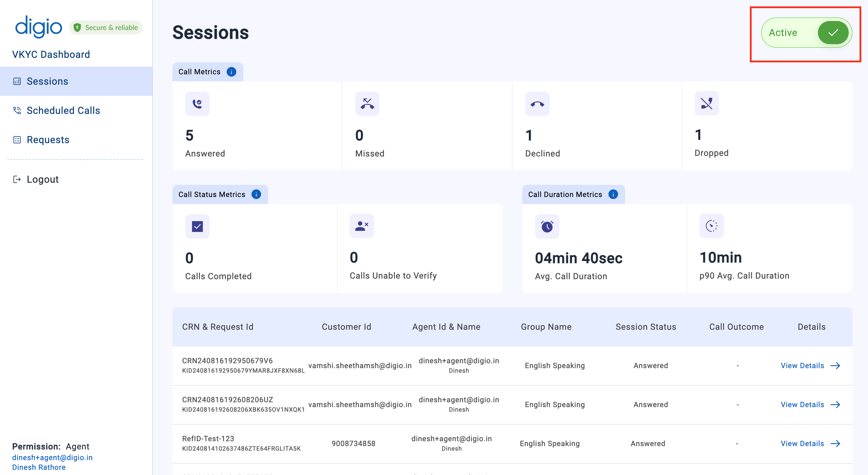Click the Declined calls handset icon
The width and height of the screenshot is (868, 475).
click(x=537, y=104)
